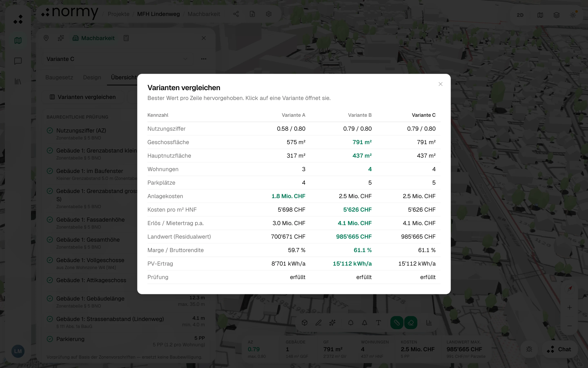Click the location pin icon in the panel header
Screen dimensions: 588x368
pyautogui.click(x=46, y=38)
